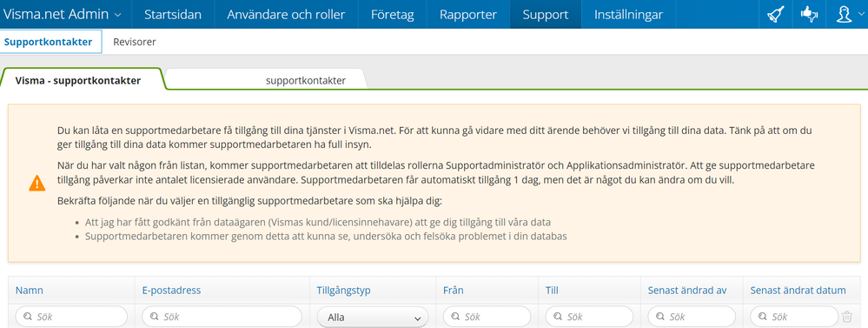Sort by Senast ändrat datum column

click(x=798, y=291)
